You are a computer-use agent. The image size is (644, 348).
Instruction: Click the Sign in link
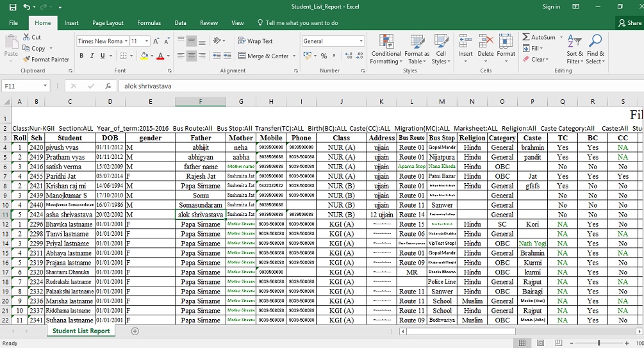(x=551, y=6)
